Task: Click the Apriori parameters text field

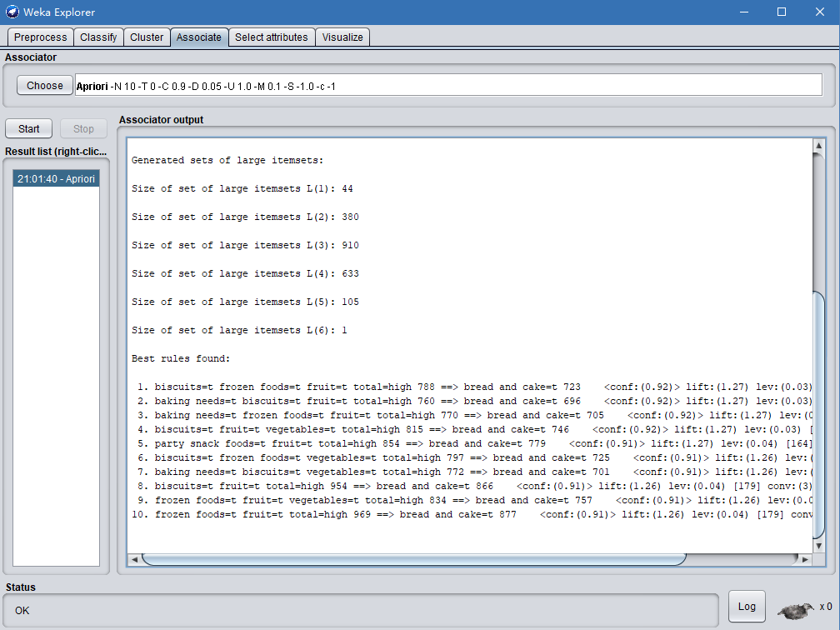Action: coord(448,86)
